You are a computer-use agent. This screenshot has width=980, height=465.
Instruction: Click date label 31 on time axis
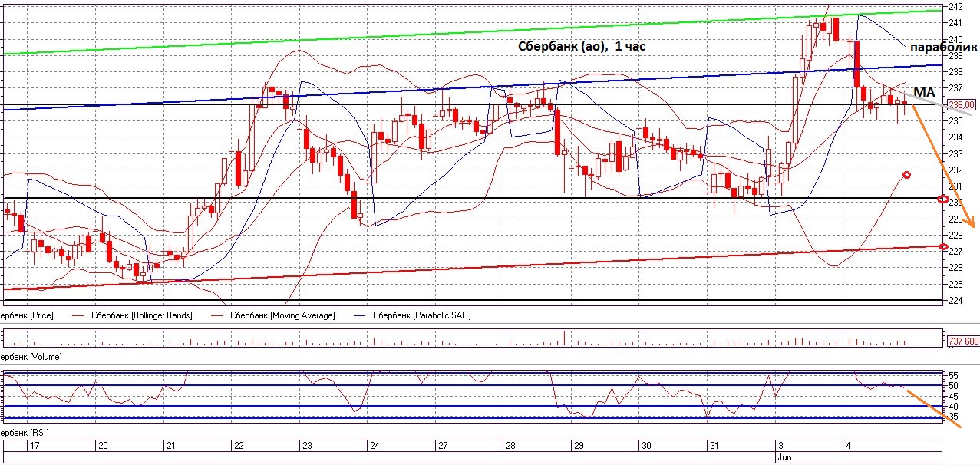pyautogui.click(x=714, y=445)
